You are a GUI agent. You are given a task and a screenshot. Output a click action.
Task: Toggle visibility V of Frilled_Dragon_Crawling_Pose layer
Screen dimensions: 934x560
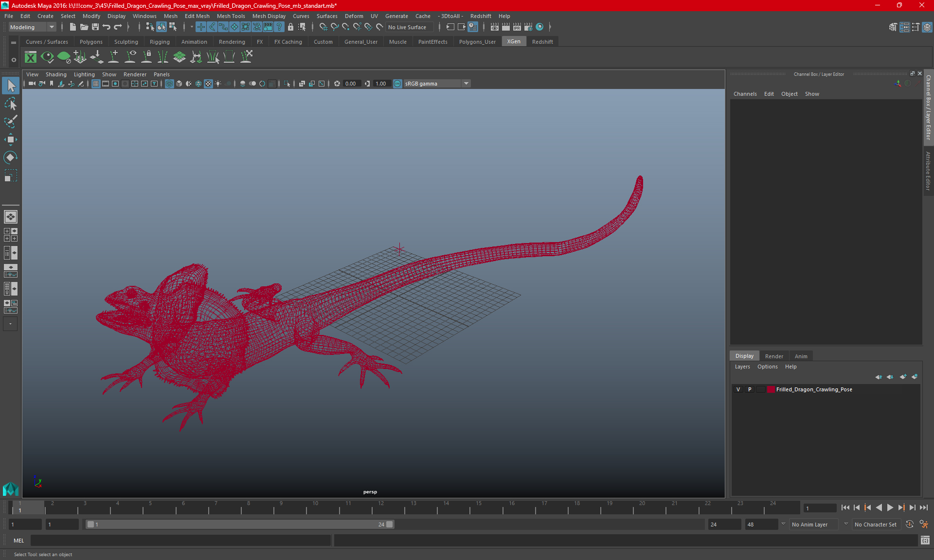coord(738,389)
